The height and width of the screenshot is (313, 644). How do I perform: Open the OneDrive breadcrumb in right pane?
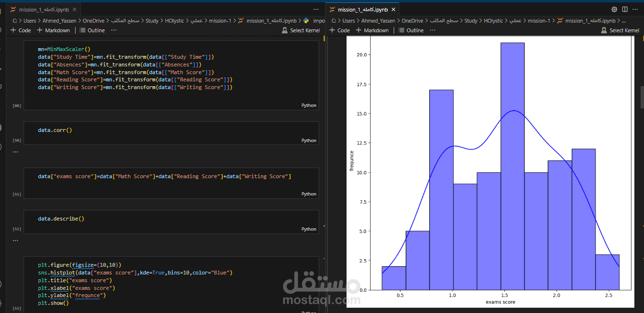(412, 21)
